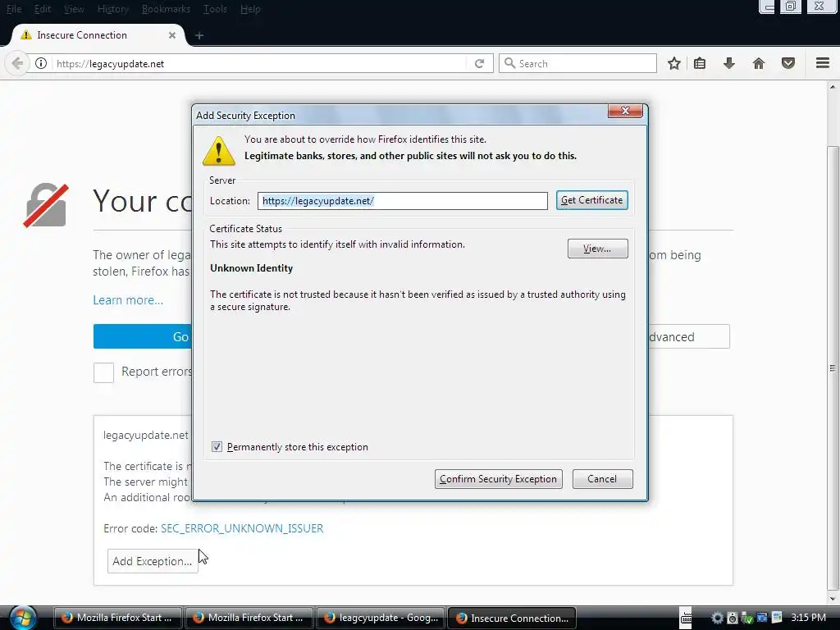Click the Unknown Identity heading text
The width and height of the screenshot is (840, 630).
251,268
